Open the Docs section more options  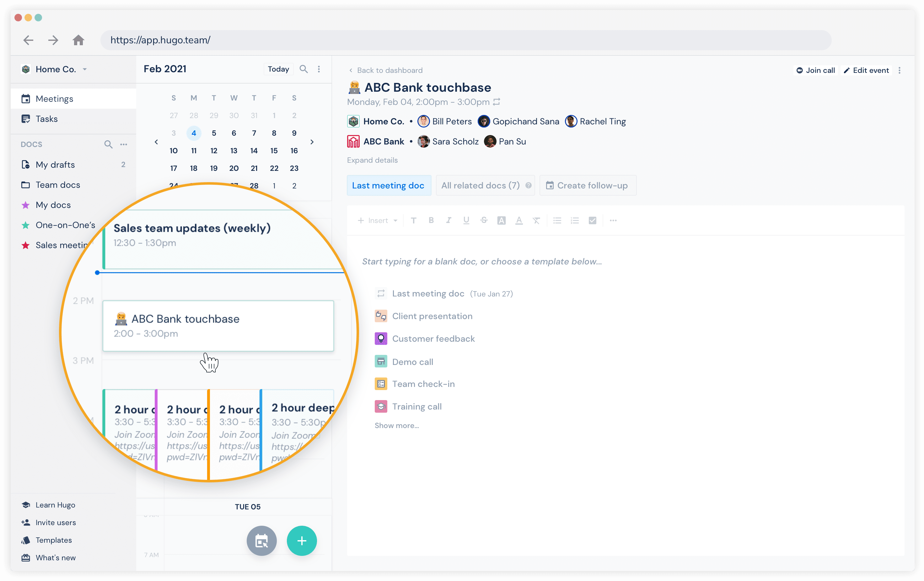coord(124,144)
